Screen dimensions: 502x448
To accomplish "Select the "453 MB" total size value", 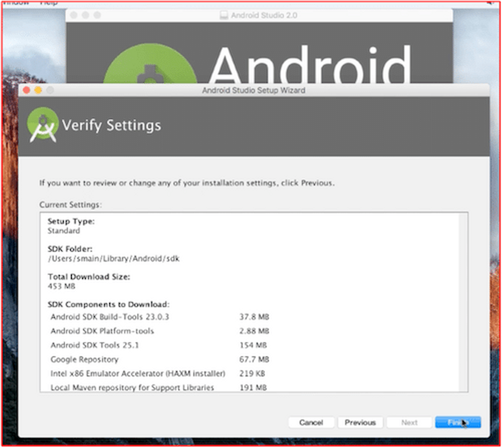I will point(61,286).
